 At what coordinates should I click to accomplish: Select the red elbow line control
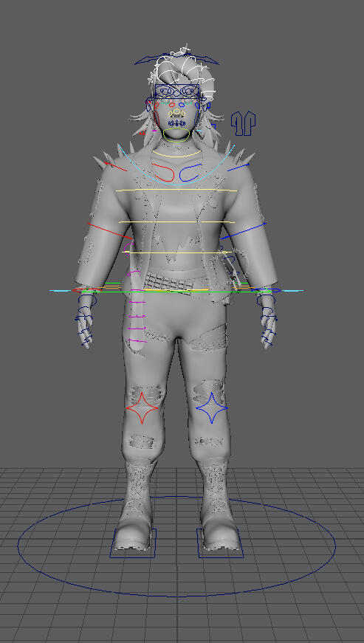[x=110, y=231]
